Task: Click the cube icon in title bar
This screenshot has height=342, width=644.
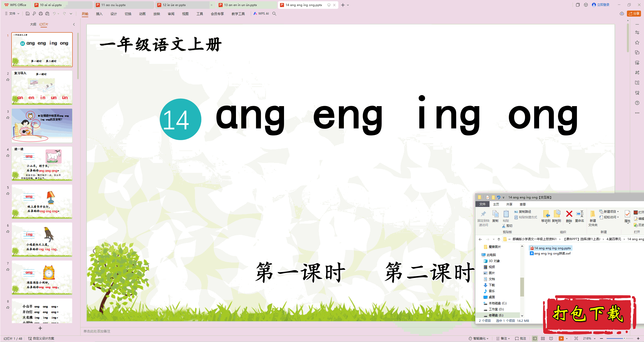Action: [586, 5]
